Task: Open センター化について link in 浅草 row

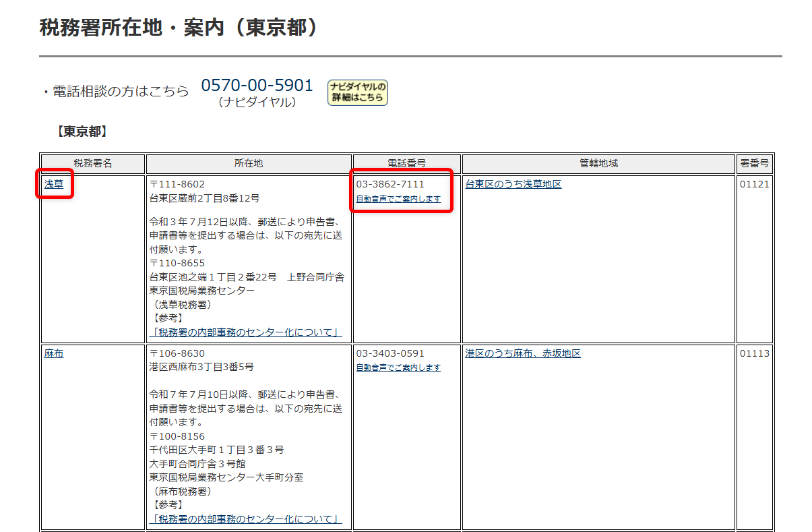Action: [x=245, y=332]
